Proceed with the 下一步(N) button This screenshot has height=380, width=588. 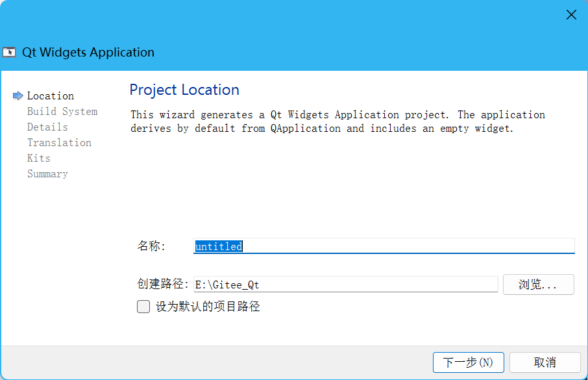[468, 362]
